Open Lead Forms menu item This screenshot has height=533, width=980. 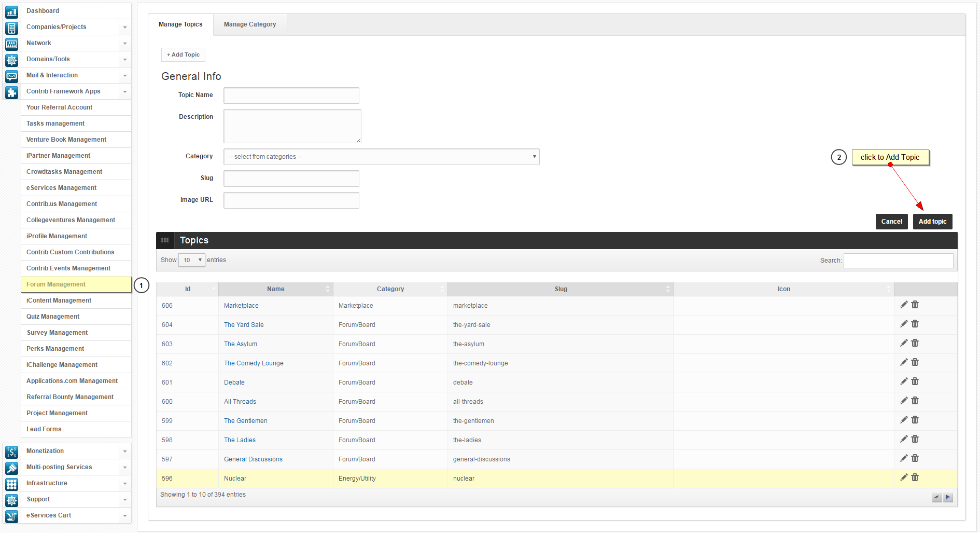(76, 429)
